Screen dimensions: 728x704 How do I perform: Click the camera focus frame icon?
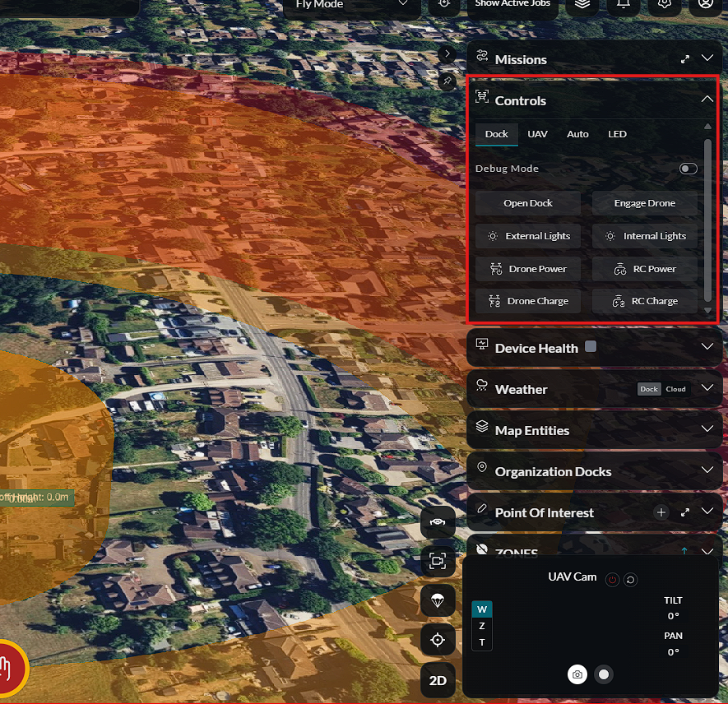tap(438, 561)
